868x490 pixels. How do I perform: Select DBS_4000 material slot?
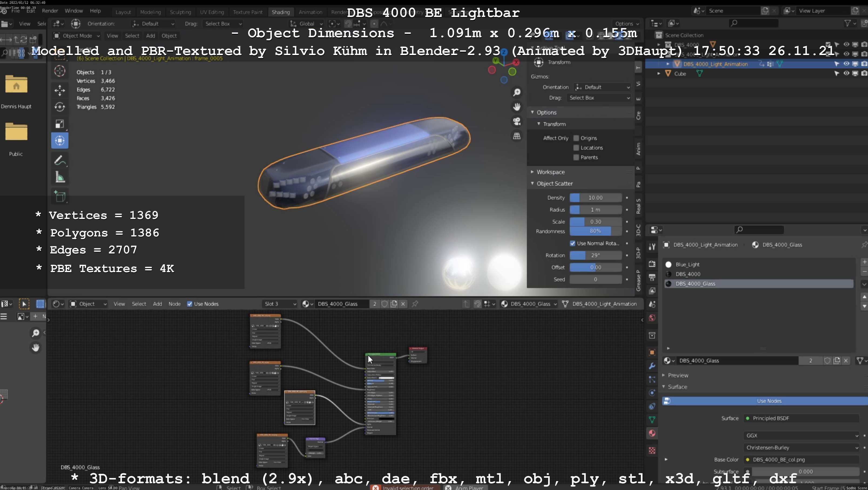click(758, 274)
